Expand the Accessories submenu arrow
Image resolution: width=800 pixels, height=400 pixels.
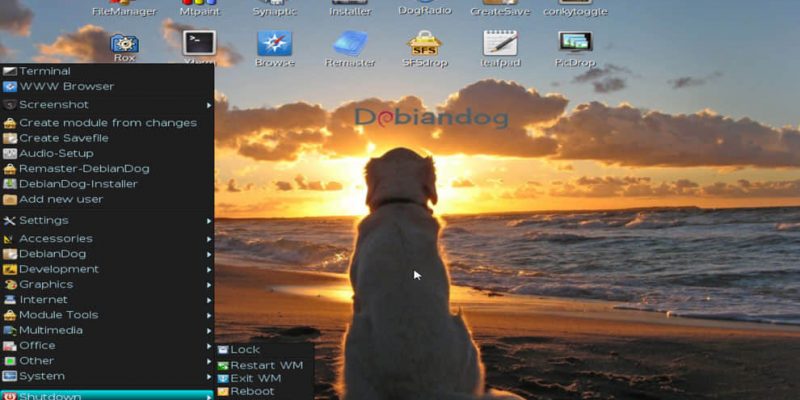coord(209,239)
